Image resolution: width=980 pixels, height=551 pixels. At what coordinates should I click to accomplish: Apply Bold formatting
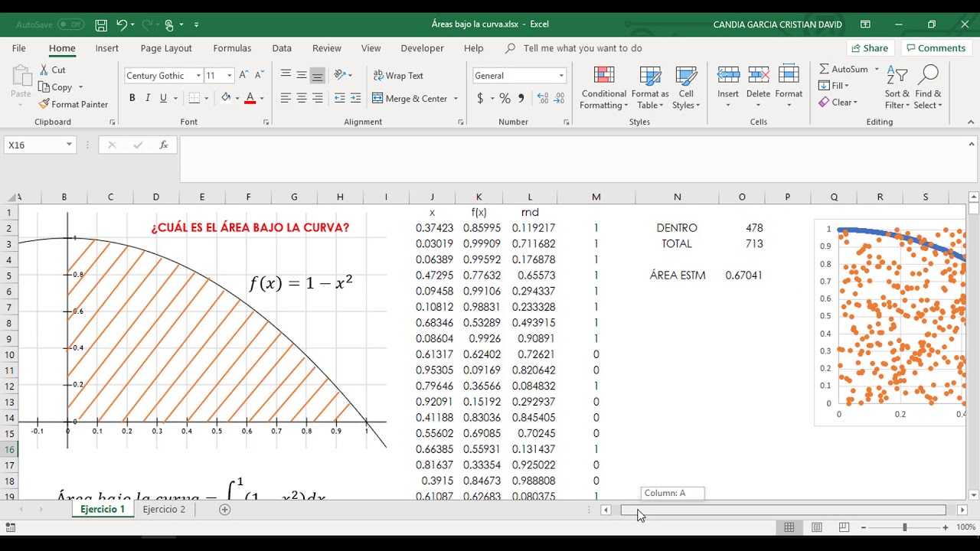pos(132,98)
